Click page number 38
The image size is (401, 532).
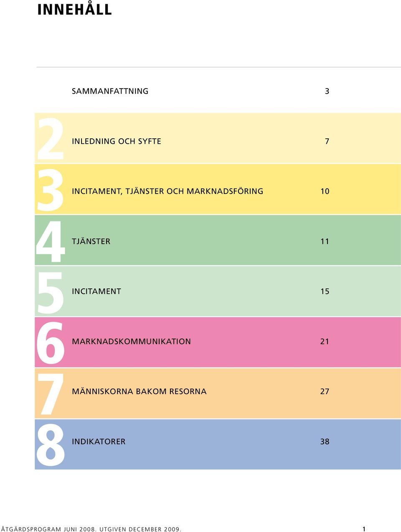pyautogui.click(x=325, y=442)
